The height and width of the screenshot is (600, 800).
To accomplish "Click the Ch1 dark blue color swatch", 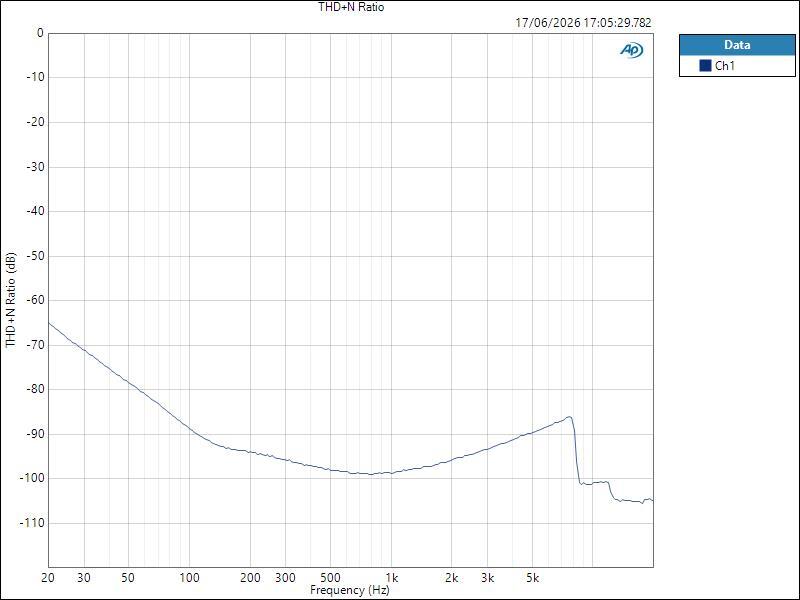I will coord(705,65).
